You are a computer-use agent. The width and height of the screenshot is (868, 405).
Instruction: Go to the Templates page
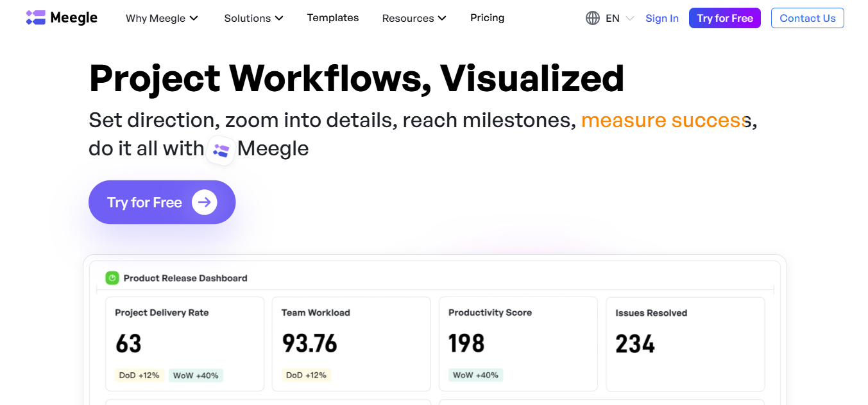tap(333, 18)
